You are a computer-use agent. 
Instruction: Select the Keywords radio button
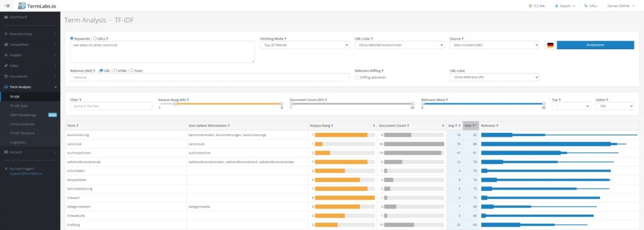(72, 38)
